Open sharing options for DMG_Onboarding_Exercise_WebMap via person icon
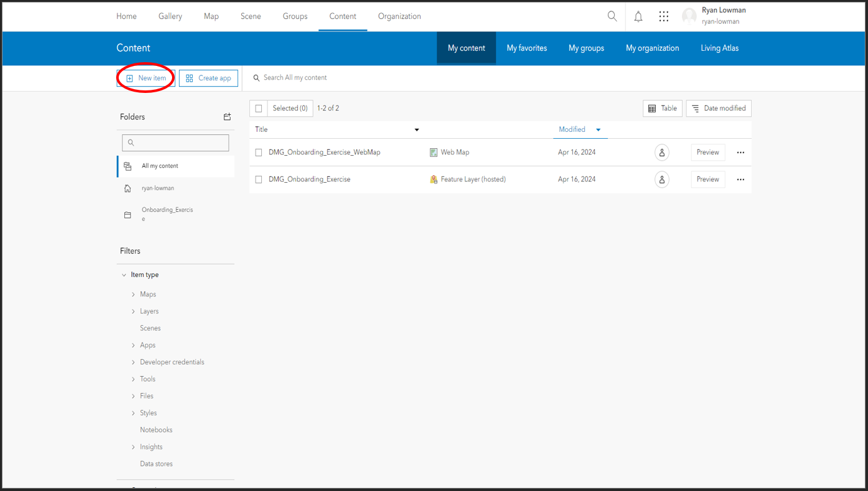 point(661,152)
